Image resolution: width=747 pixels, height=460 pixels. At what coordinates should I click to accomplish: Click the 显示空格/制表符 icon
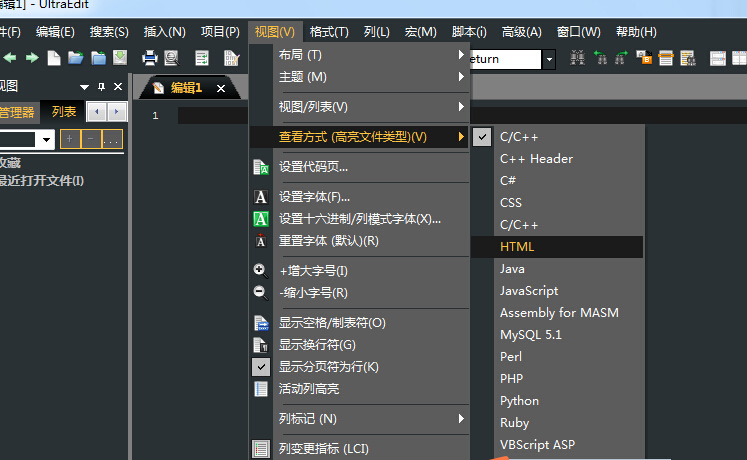(261, 323)
